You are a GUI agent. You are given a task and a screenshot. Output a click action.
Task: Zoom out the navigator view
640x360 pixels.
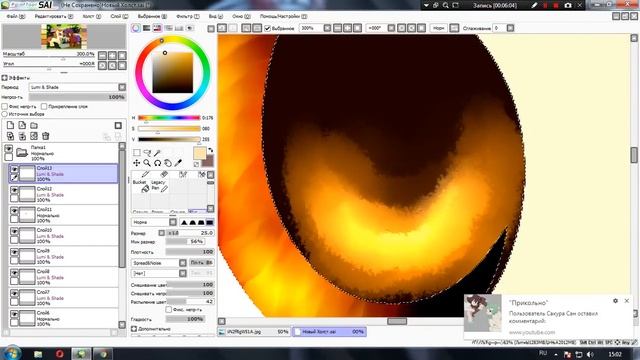click(x=102, y=55)
